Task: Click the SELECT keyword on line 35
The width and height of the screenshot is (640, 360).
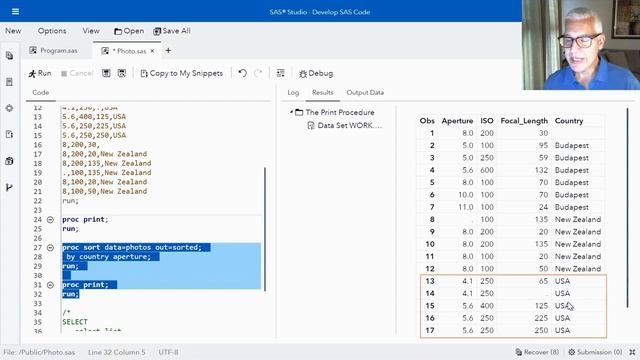Action: pos(75,322)
